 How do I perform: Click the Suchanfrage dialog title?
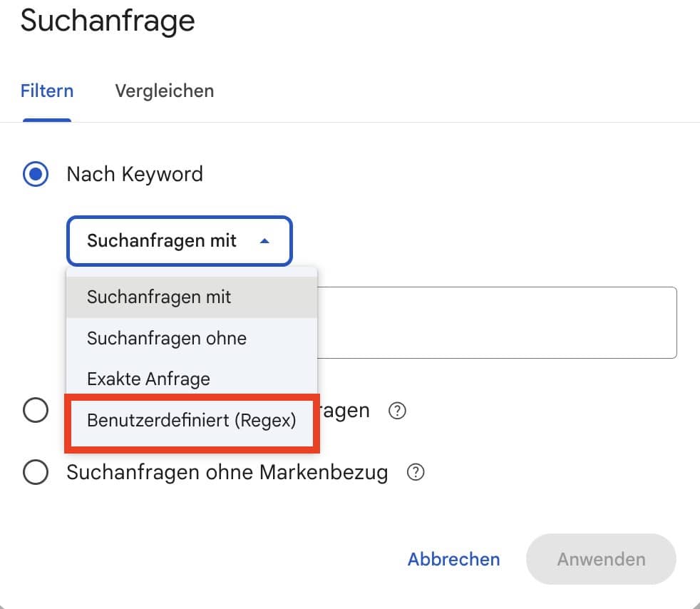pos(108,21)
